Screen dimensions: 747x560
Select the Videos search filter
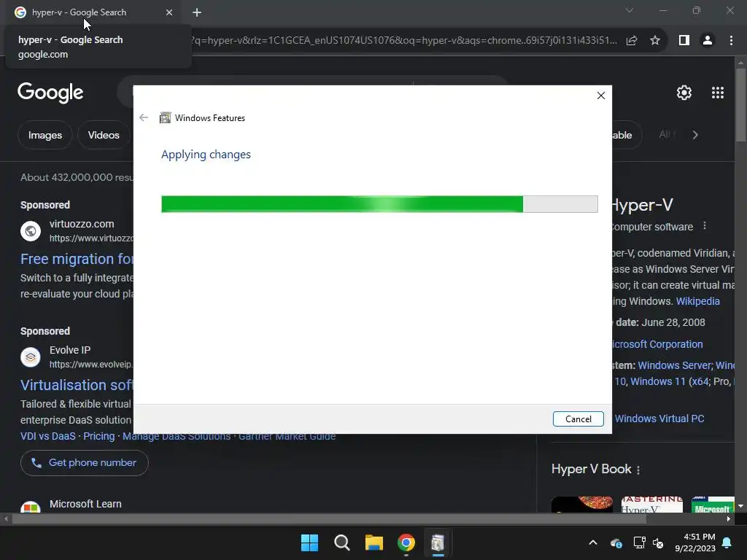(x=104, y=135)
